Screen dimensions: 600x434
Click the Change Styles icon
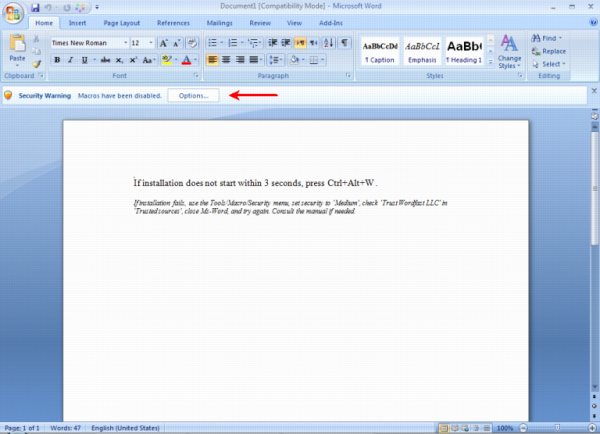(x=509, y=48)
